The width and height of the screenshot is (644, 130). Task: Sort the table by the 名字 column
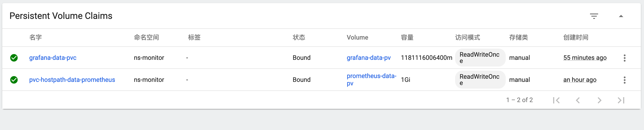tap(36, 37)
